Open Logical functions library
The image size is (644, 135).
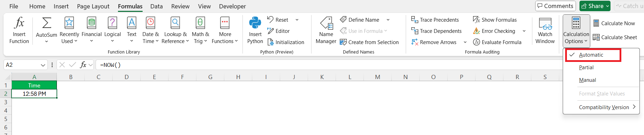(x=112, y=31)
